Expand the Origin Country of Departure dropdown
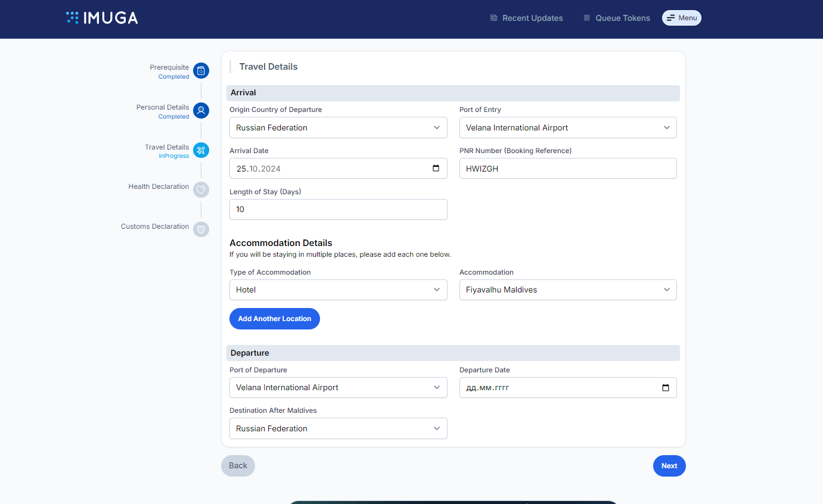This screenshot has height=504, width=823. coord(338,127)
